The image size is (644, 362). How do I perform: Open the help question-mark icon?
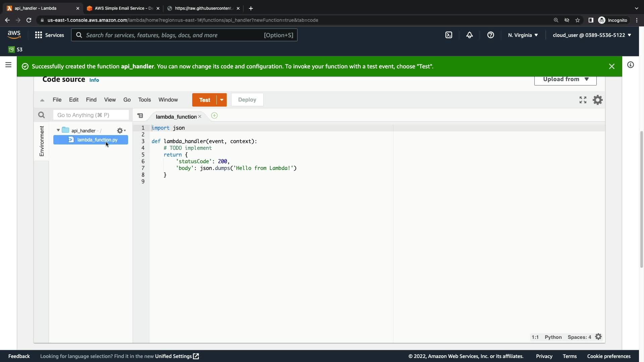pos(490,35)
